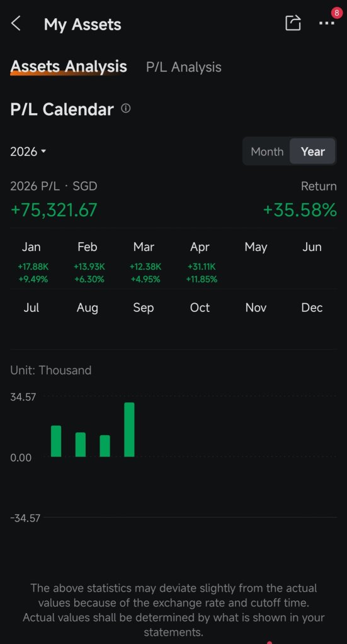
Task: Select April with +31.11K
Action: pos(201,263)
